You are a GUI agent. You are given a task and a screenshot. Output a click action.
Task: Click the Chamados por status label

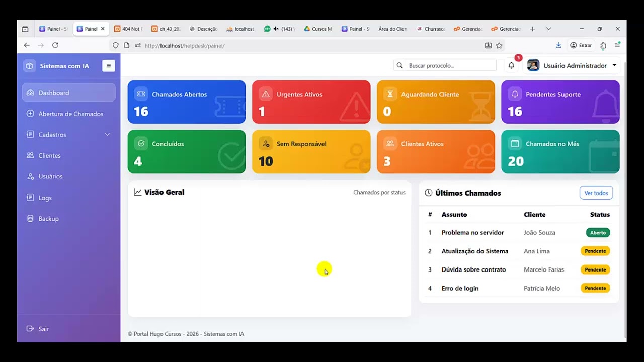coord(379,192)
